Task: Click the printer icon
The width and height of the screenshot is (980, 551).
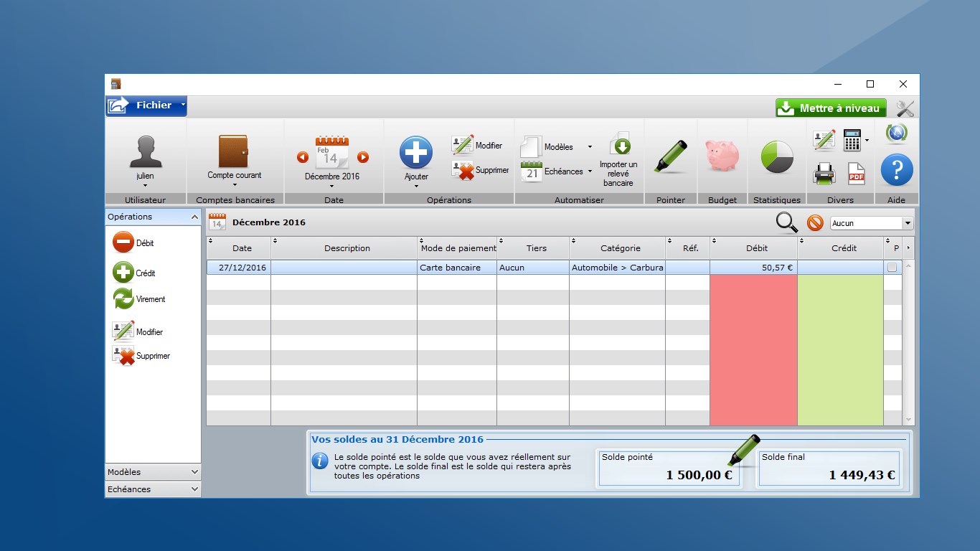Action: 824,174
